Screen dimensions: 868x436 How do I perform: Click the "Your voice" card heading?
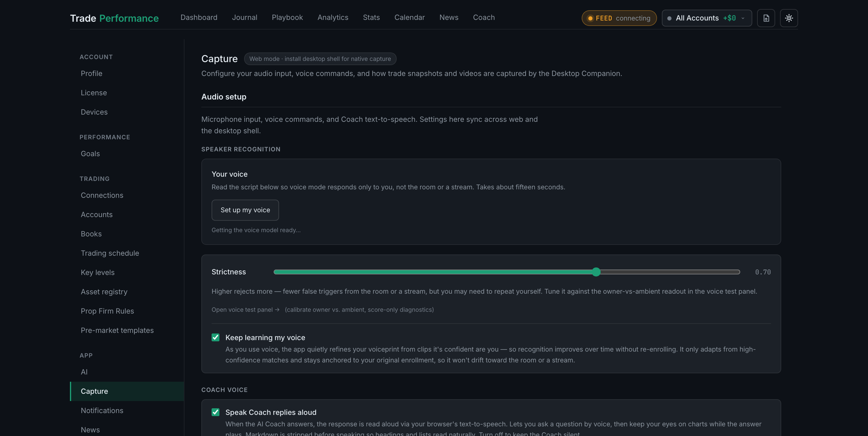coord(229,174)
